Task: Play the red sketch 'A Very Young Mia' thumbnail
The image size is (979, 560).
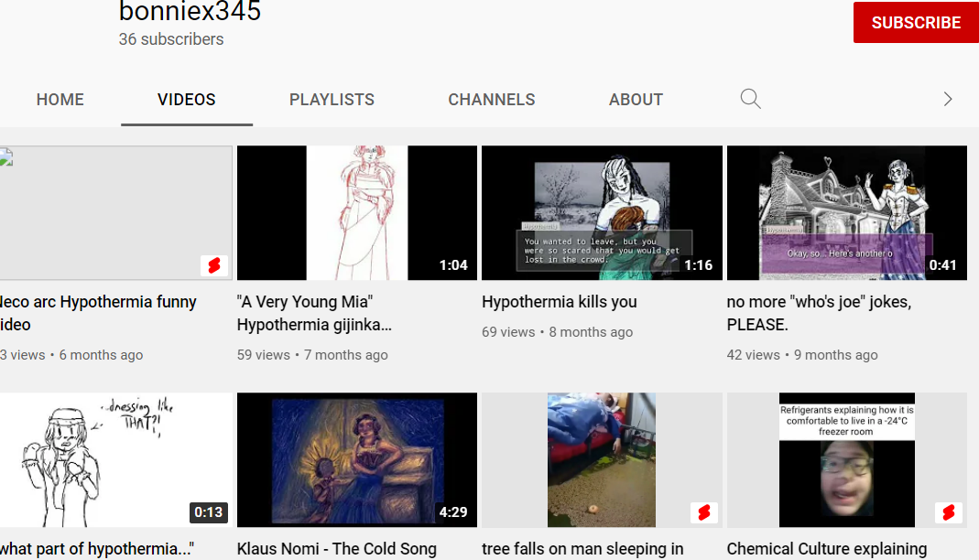Action: click(357, 212)
